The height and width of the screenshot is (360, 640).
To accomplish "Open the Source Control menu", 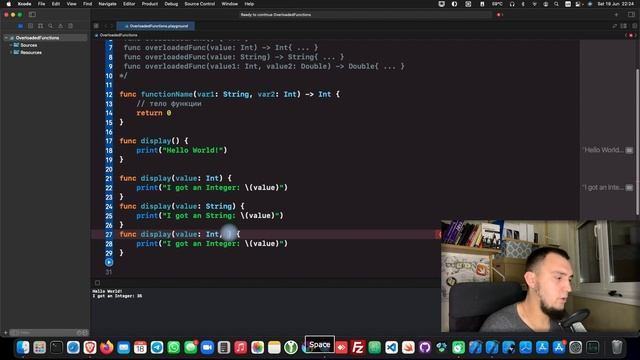I will (x=200, y=4).
